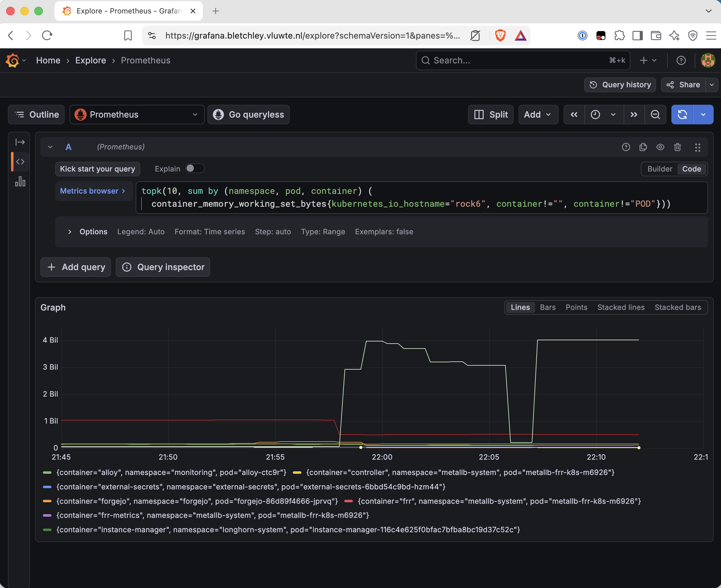Screen dimensions: 721x588
Task: Switch query editor to Code mode
Action: 692,169
